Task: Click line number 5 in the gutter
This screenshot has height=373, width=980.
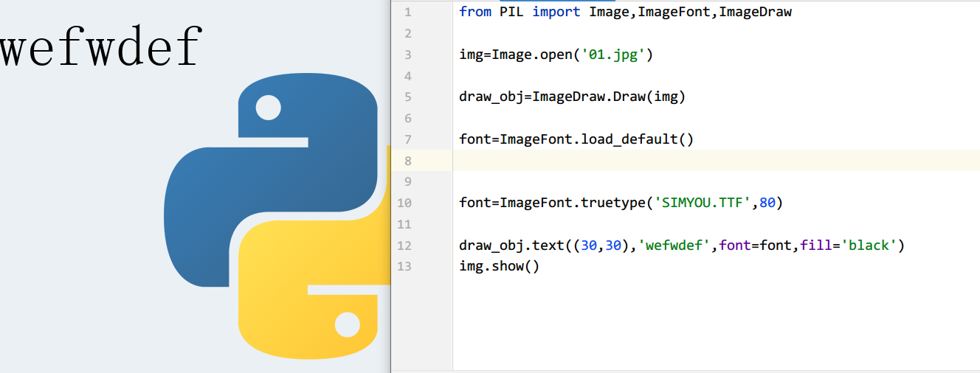Action: (408, 97)
